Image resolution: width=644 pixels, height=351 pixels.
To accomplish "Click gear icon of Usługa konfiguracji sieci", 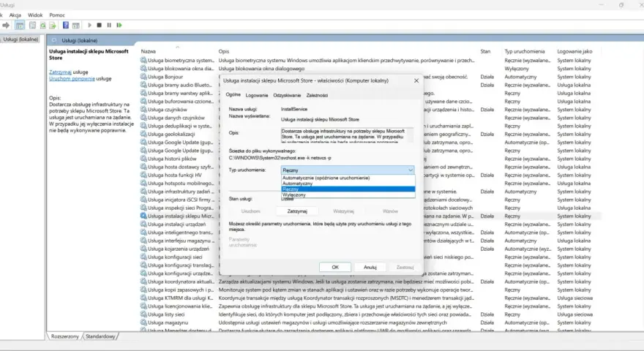I will pyautogui.click(x=143, y=257).
